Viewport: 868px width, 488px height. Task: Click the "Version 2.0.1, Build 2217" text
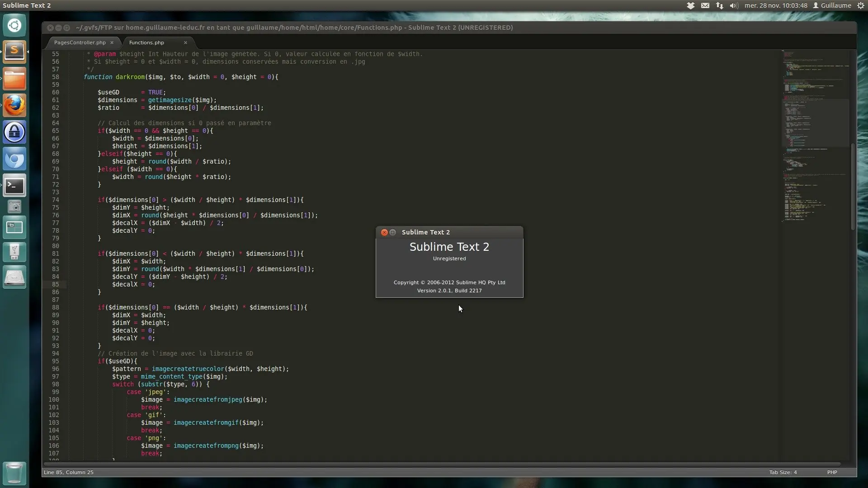tap(449, 291)
